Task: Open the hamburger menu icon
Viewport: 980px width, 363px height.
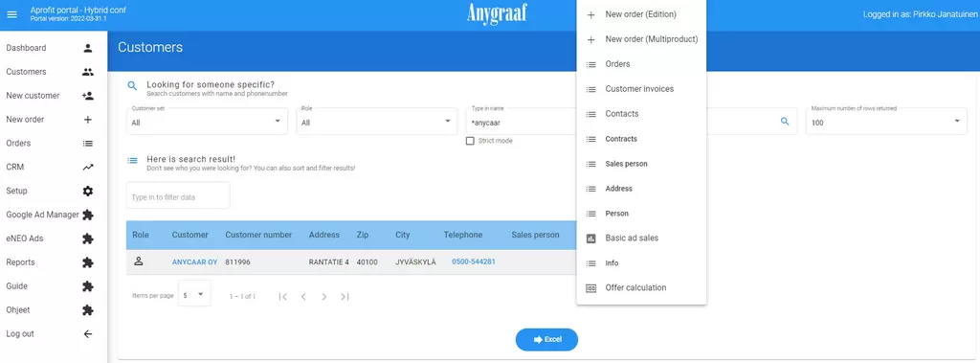Action: click(11, 14)
